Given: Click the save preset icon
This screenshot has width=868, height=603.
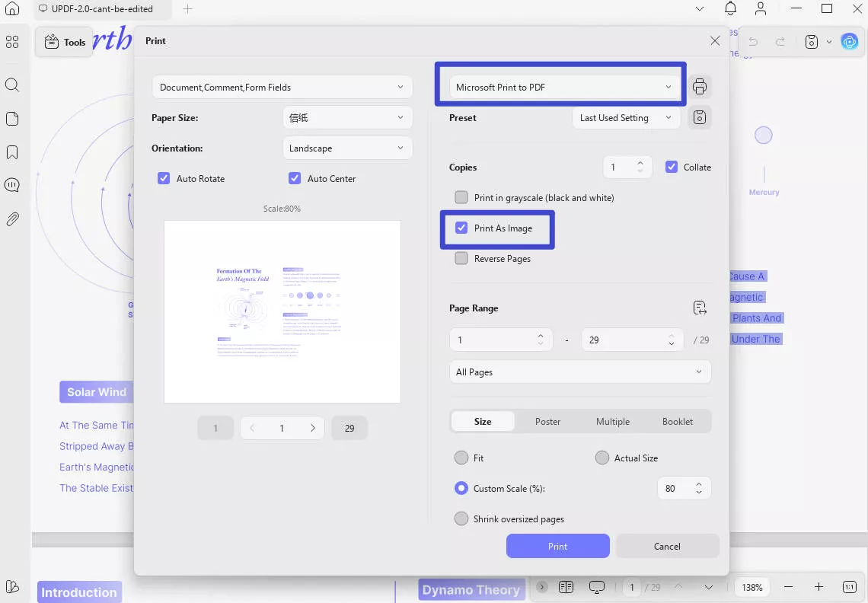Looking at the screenshot, I should (x=700, y=118).
